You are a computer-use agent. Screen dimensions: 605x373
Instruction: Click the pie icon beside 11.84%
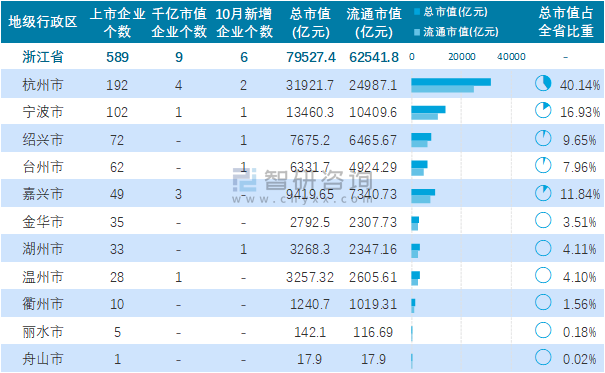coord(543,193)
